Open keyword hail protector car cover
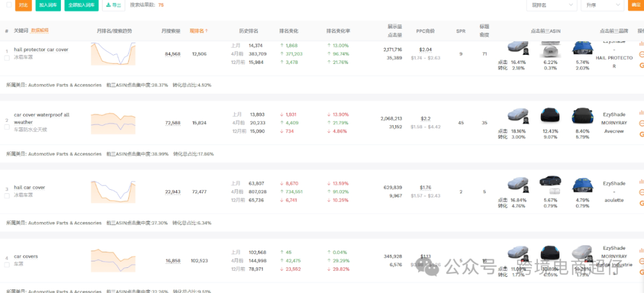 pyautogui.click(x=41, y=50)
